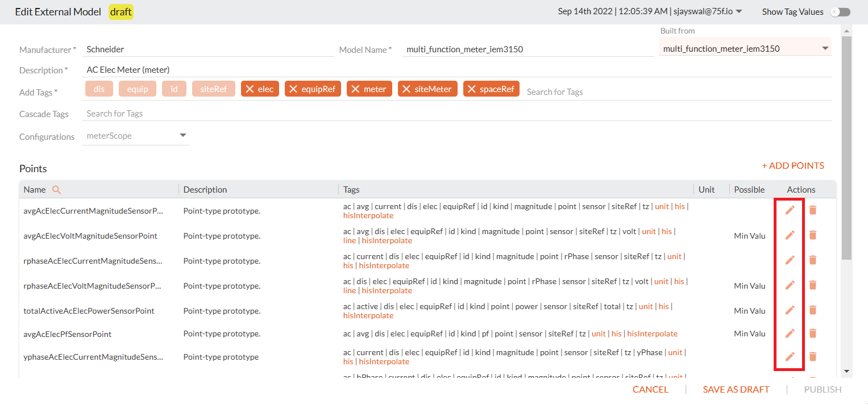Delete the totalActiveAcElecPowerSensorPoint point
868x404 pixels.
(x=813, y=310)
